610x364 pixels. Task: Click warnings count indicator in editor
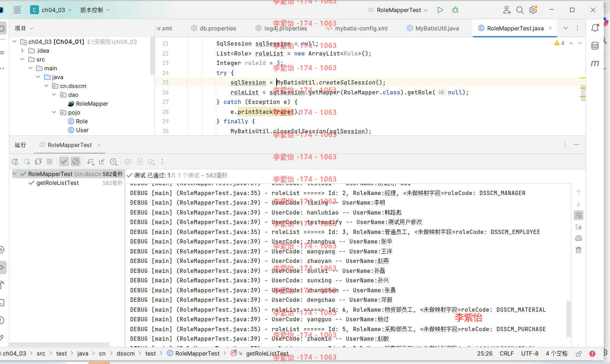pyautogui.click(x=559, y=43)
